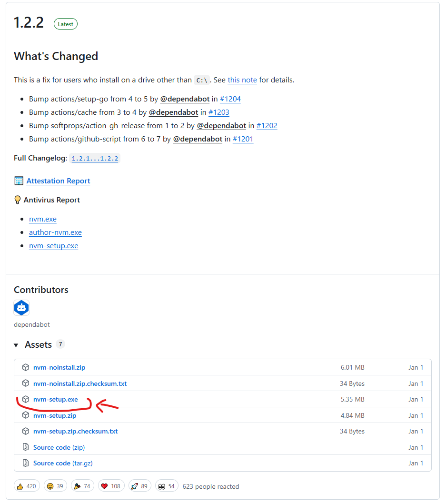Click Jan 1 date in nvm-setup.exe row
This screenshot has width=446, height=504.
[x=416, y=399]
